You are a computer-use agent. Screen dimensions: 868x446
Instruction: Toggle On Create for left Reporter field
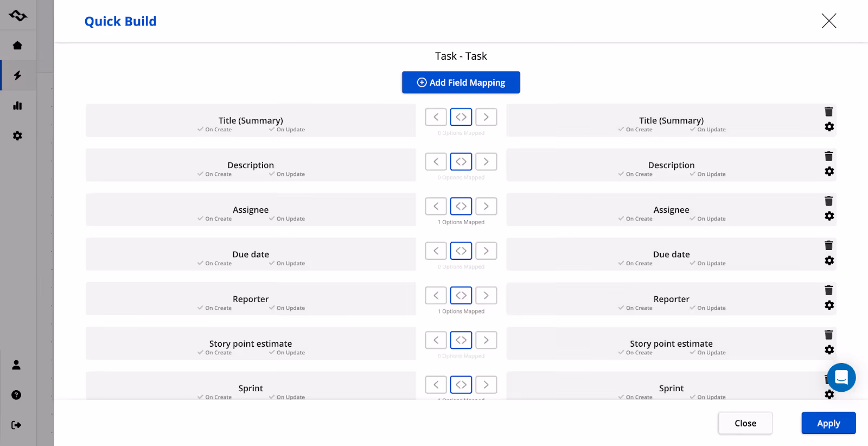click(x=215, y=308)
